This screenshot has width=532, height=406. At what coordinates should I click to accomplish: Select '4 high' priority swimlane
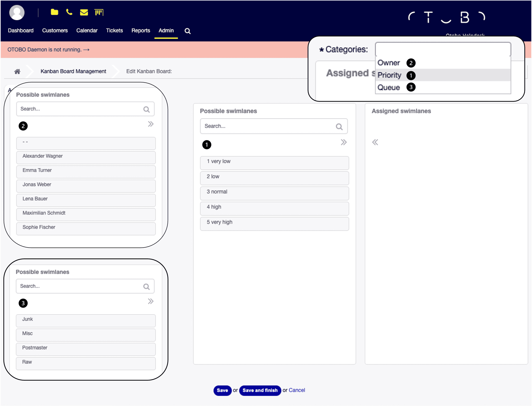coord(274,209)
